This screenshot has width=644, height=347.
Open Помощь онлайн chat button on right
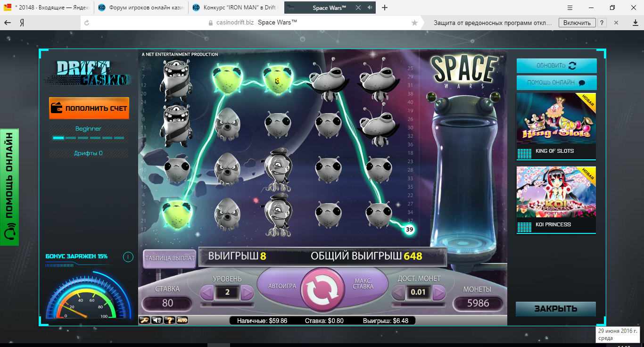pyautogui.click(x=556, y=83)
